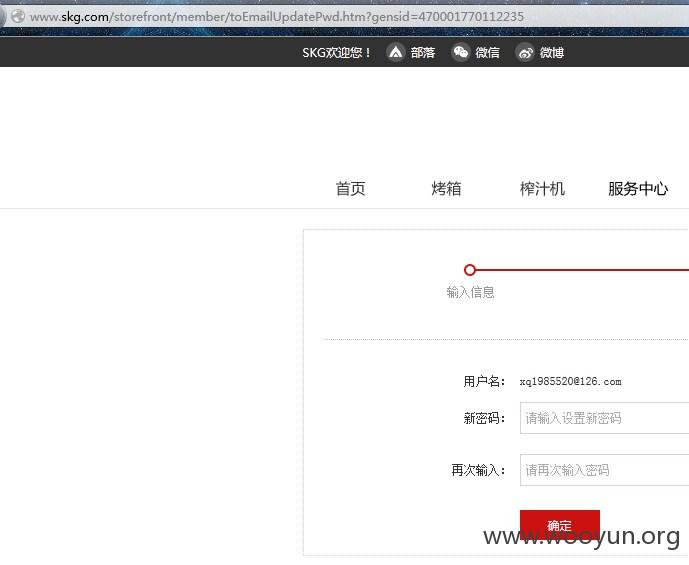Click the 微信 link text
The width and height of the screenshot is (689, 565).
pyautogui.click(x=487, y=53)
